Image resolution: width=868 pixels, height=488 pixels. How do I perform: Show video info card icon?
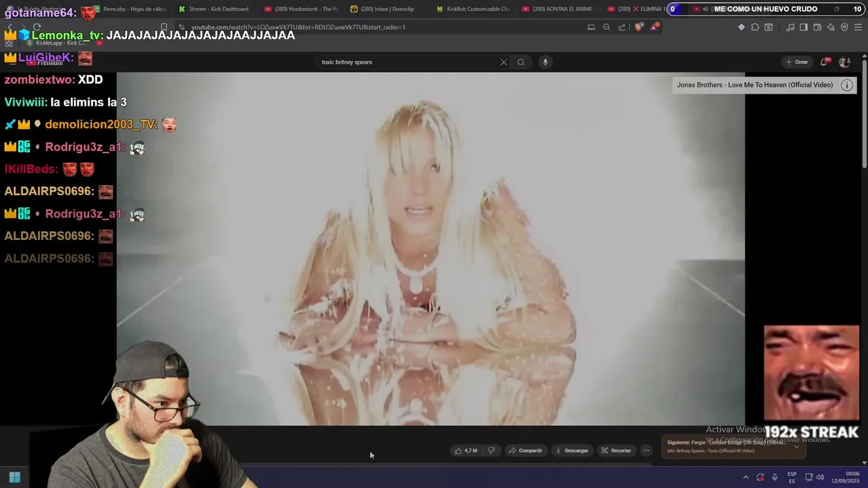tap(847, 85)
